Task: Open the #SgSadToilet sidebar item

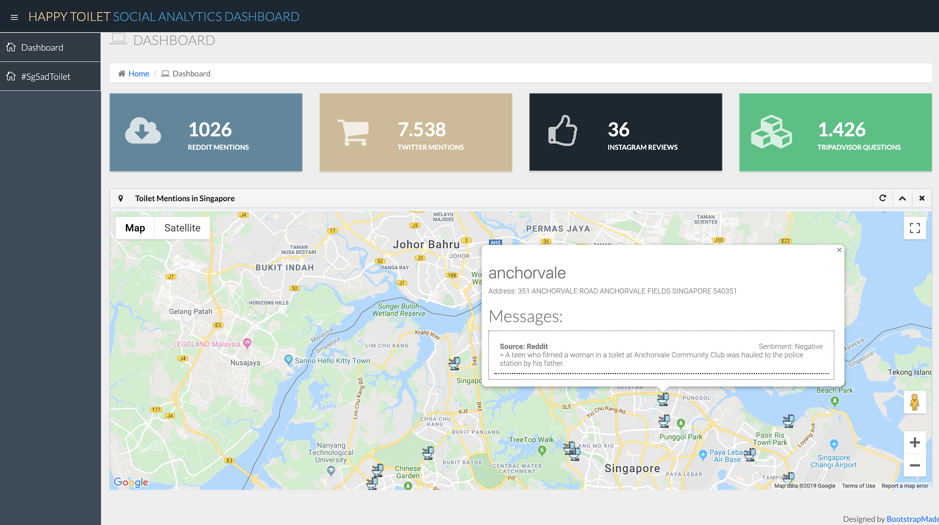Action: (45, 76)
